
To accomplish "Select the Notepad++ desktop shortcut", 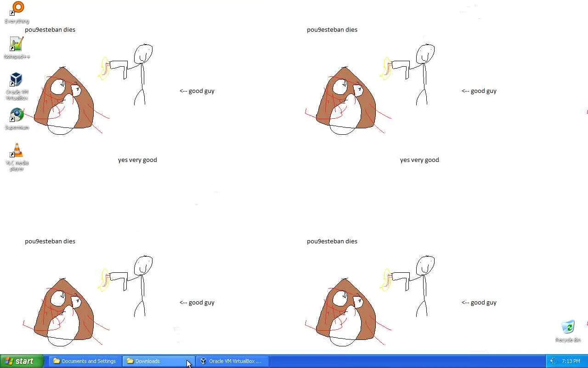I will point(17,48).
